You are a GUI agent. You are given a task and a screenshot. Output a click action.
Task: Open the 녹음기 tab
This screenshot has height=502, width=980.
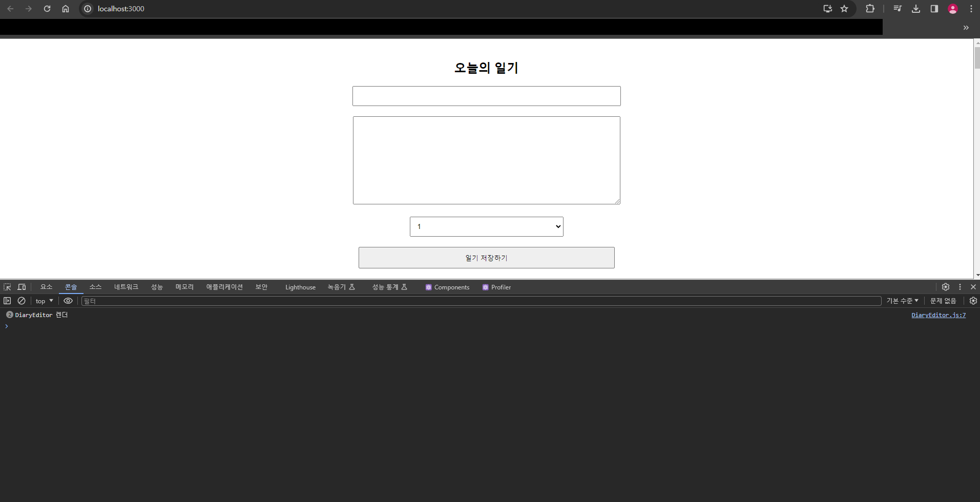click(x=341, y=287)
